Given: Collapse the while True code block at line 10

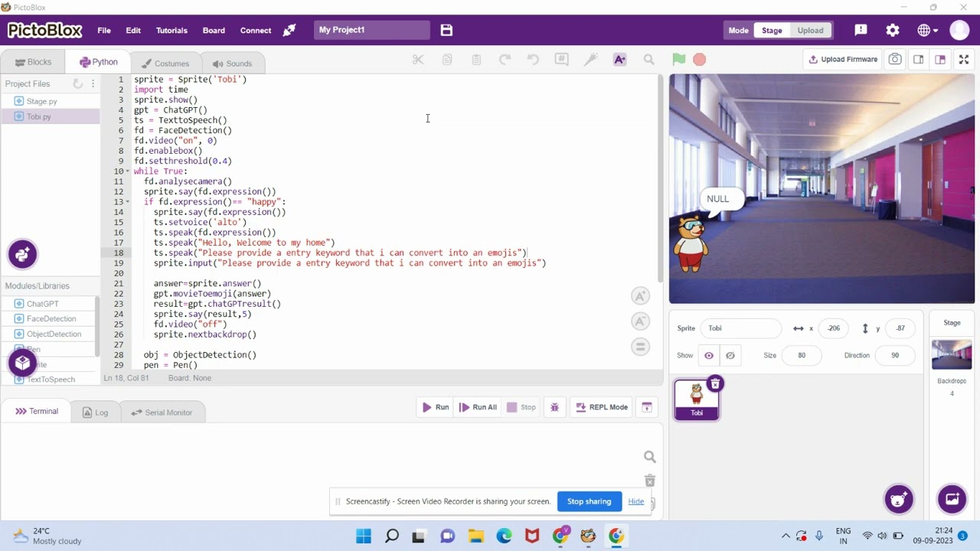Looking at the screenshot, I should pyautogui.click(x=127, y=171).
